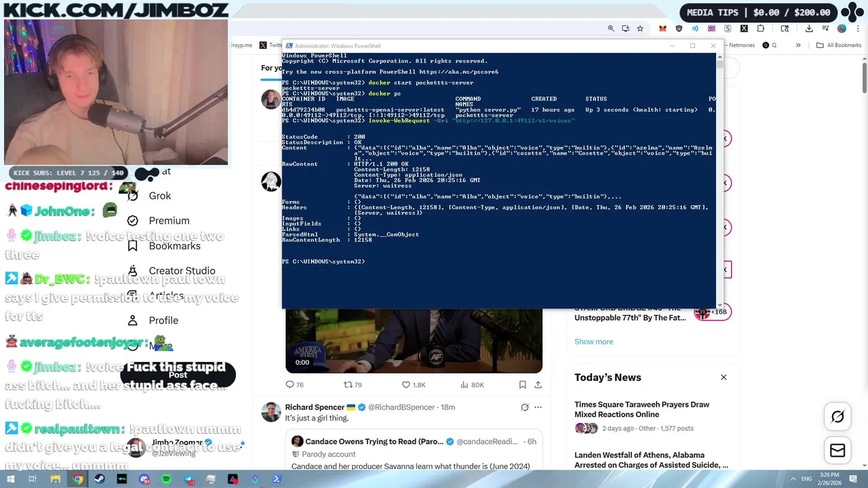Open the Chrome three-dot menu
This screenshot has width=868, height=488.
(x=858, y=28)
